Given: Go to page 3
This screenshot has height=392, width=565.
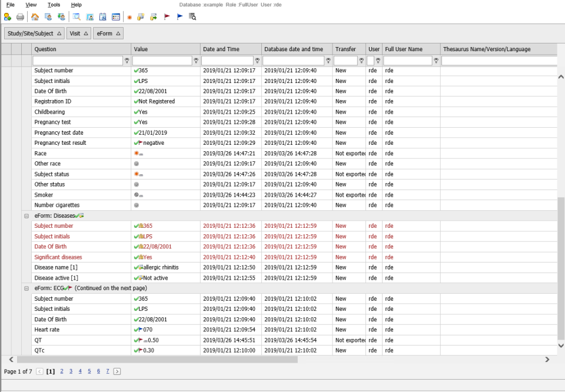Looking at the screenshot, I should pyautogui.click(x=71, y=371).
